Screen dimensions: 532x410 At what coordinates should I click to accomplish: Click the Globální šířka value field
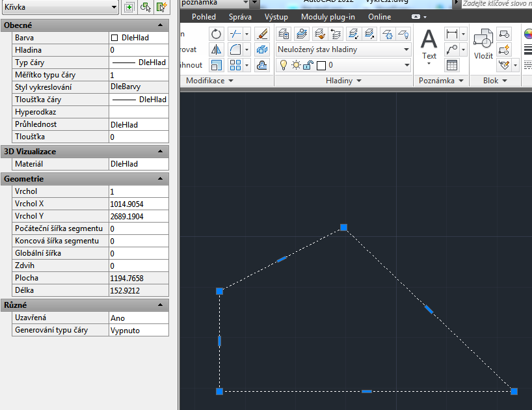tap(139, 253)
